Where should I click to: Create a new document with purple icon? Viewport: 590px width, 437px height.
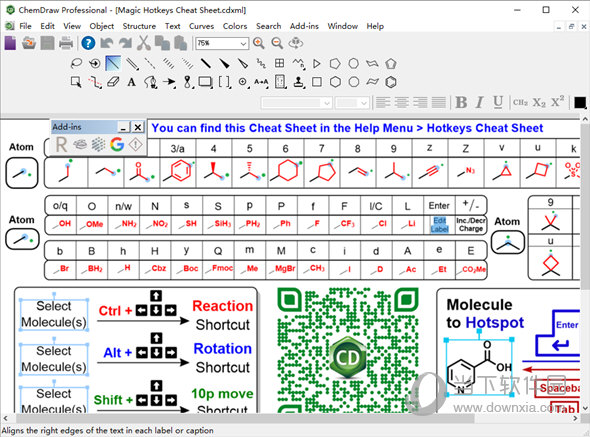10,43
